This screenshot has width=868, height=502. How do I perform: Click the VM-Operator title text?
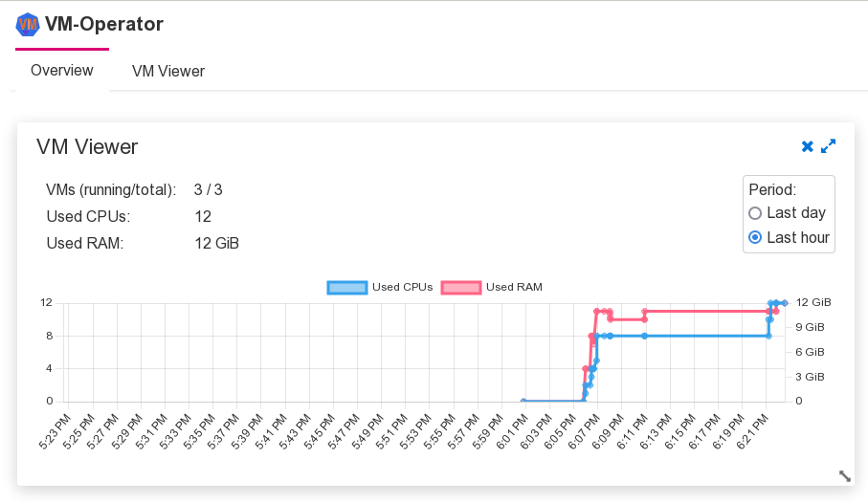pyautogui.click(x=104, y=24)
